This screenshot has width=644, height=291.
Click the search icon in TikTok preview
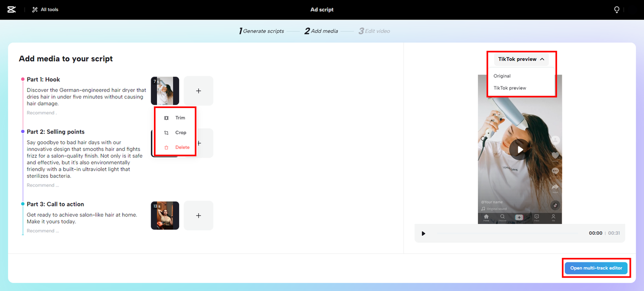tap(502, 218)
